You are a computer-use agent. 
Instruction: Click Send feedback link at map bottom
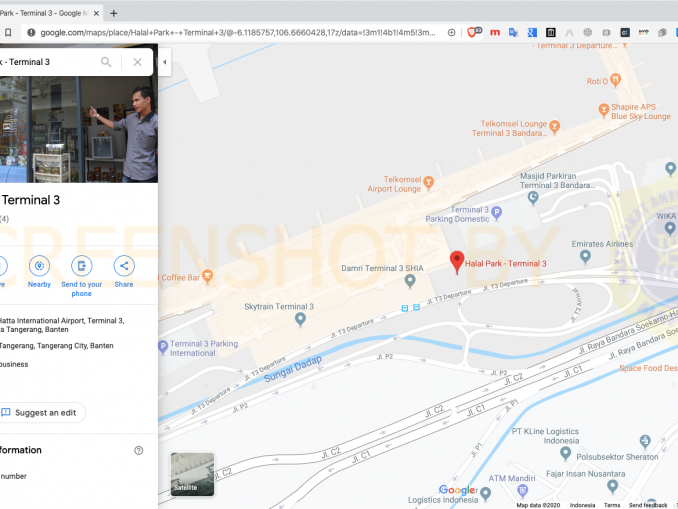point(648,505)
